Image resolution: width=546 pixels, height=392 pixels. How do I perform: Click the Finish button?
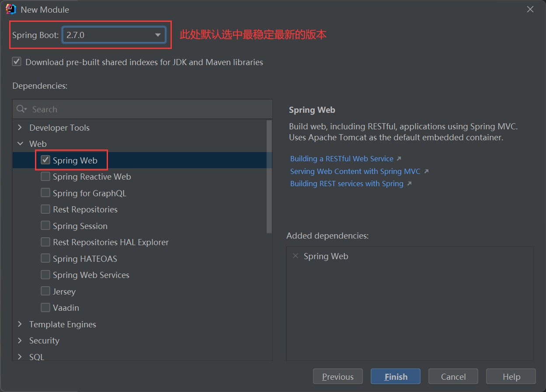(x=395, y=376)
